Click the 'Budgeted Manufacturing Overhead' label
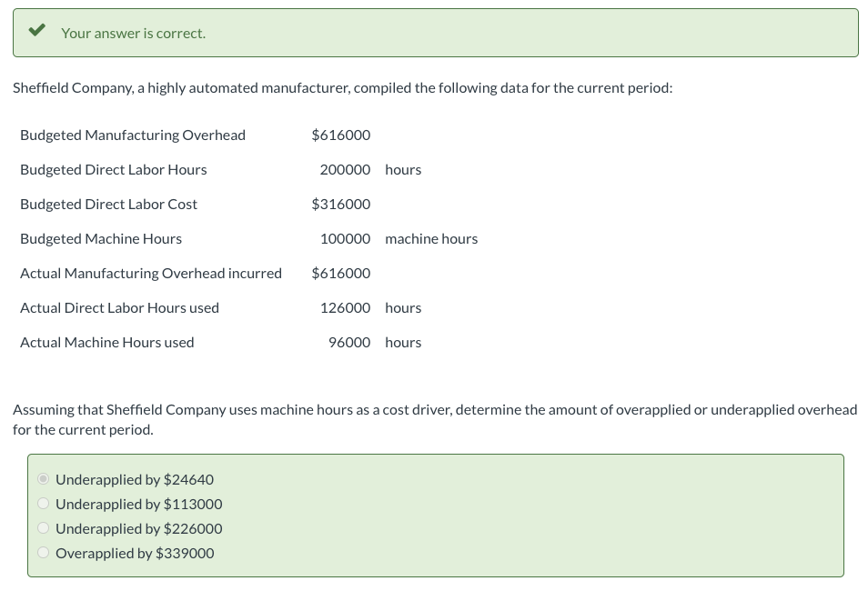 (133, 135)
